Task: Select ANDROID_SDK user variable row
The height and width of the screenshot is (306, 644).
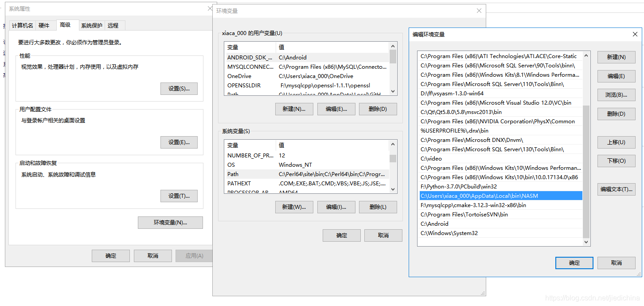Action: (x=308, y=57)
